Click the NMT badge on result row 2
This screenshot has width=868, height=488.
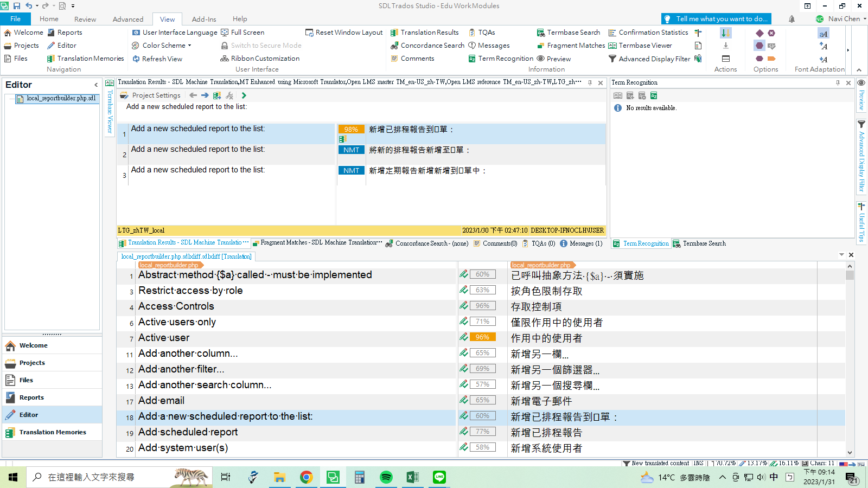coord(351,150)
